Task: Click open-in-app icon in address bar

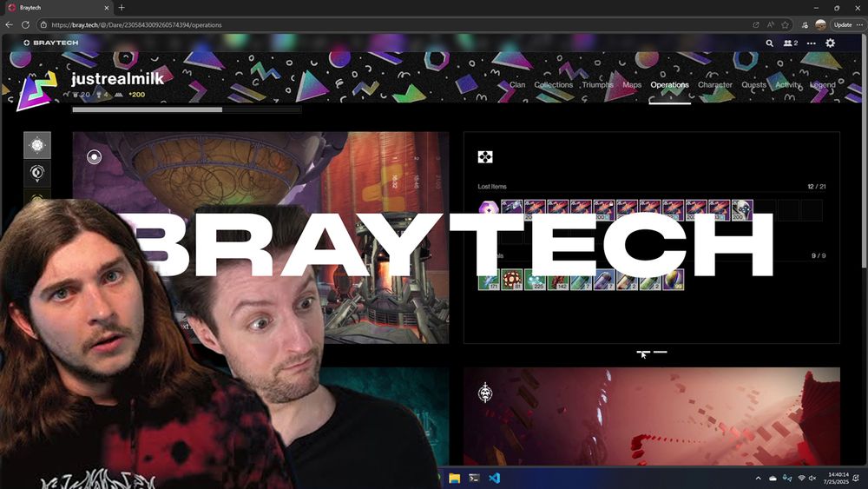Action: pyautogui.click(x=756, y=25)
